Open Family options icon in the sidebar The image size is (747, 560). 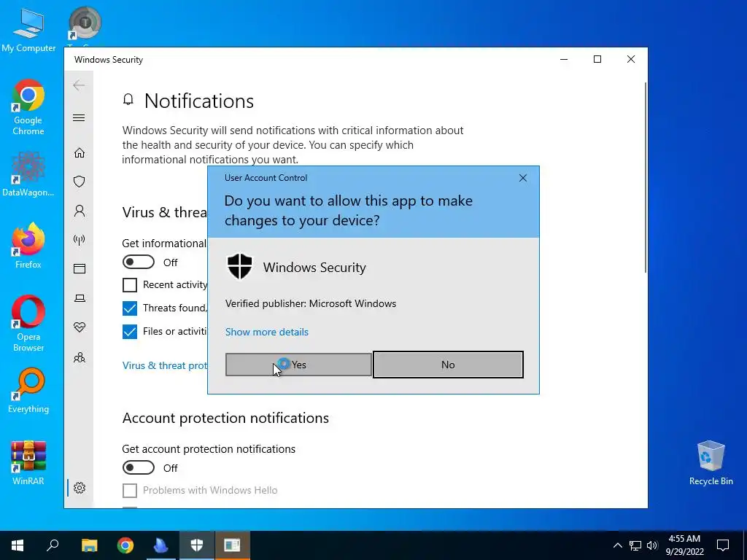pos(80,357)
